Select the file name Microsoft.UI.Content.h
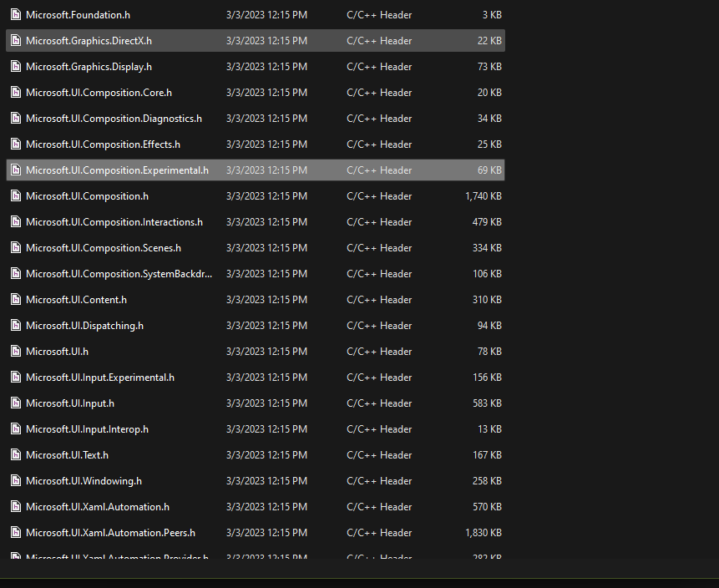Viewport: 719px width, 588px height. tap(76, 300)
